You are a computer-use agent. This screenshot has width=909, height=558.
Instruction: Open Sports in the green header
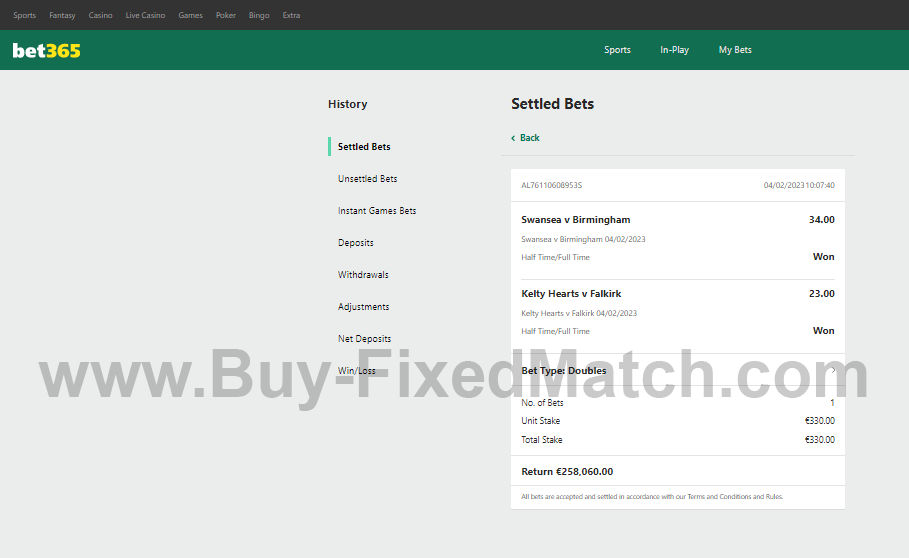(617, 50)
